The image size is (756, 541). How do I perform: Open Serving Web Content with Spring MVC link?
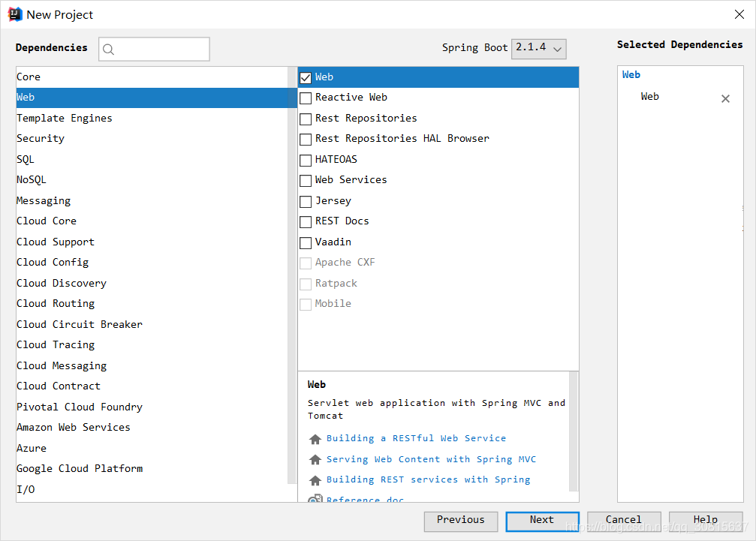click(431, 459)
